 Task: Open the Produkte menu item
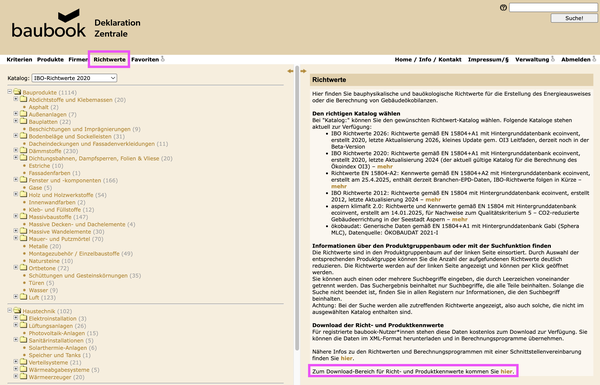50,59
